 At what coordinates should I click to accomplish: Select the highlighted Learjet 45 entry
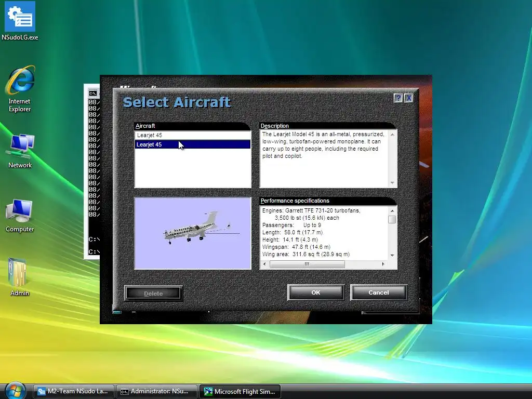pyautogui.click(x=192, y=144)
